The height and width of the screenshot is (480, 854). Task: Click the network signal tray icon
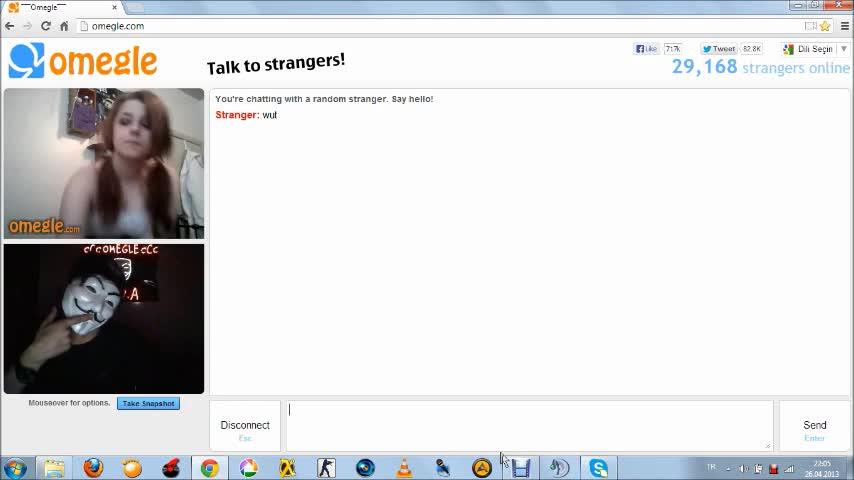click(789, 469)
